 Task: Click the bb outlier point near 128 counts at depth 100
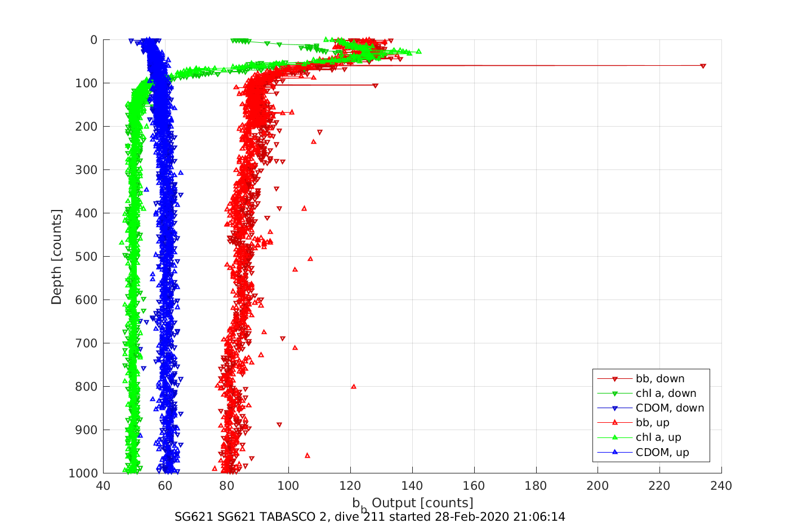pos(376,86)
